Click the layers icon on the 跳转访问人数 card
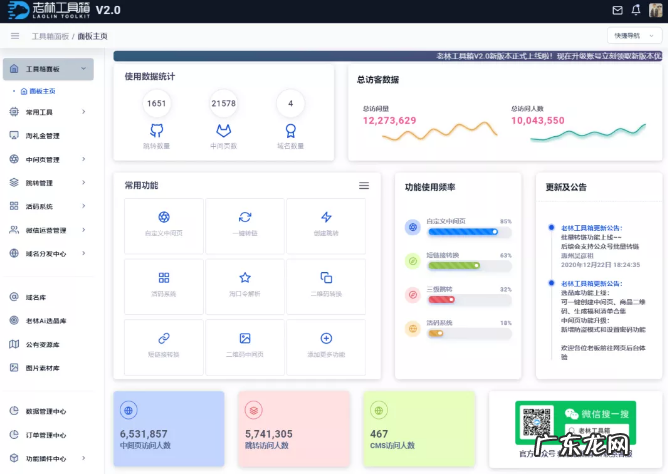Image resolution: width=668 pixels, height=474 pixels. point(253,411)
